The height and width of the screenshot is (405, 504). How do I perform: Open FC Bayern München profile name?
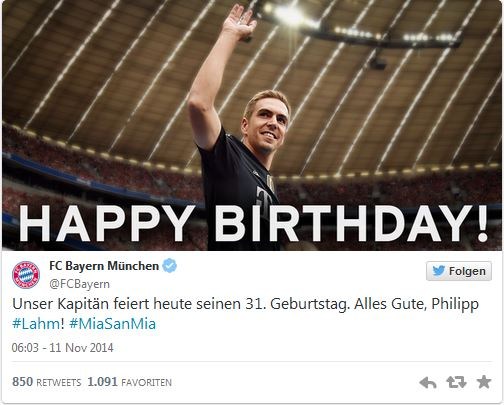point(104,266)
